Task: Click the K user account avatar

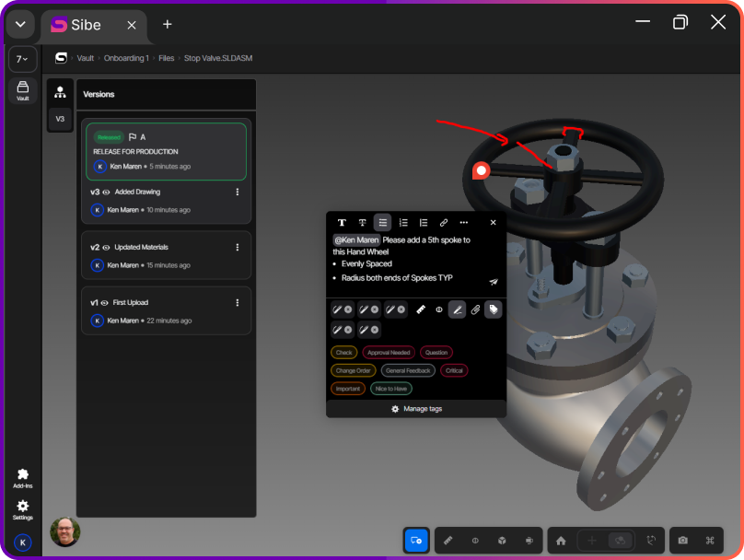Action: pos(23,542)
